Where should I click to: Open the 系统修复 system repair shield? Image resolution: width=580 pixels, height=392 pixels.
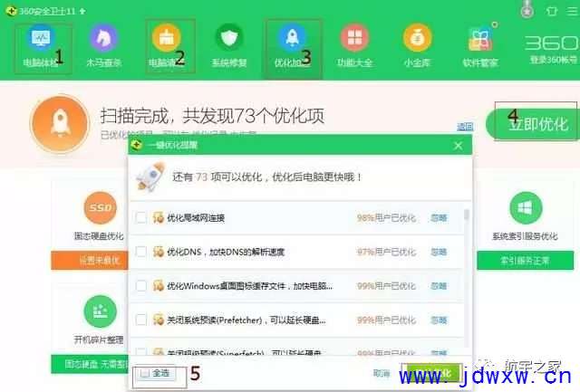pyautogui.click(x=229, y=47)
